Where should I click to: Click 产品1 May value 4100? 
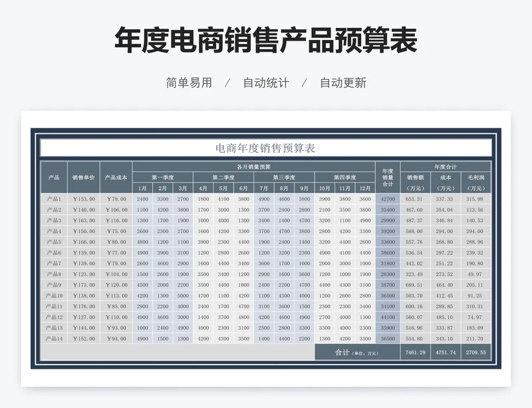[x=223, y=199]
